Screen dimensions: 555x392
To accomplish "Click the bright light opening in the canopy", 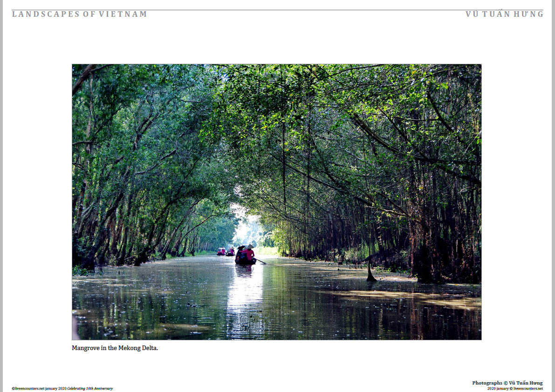I will tap(247, 226).
